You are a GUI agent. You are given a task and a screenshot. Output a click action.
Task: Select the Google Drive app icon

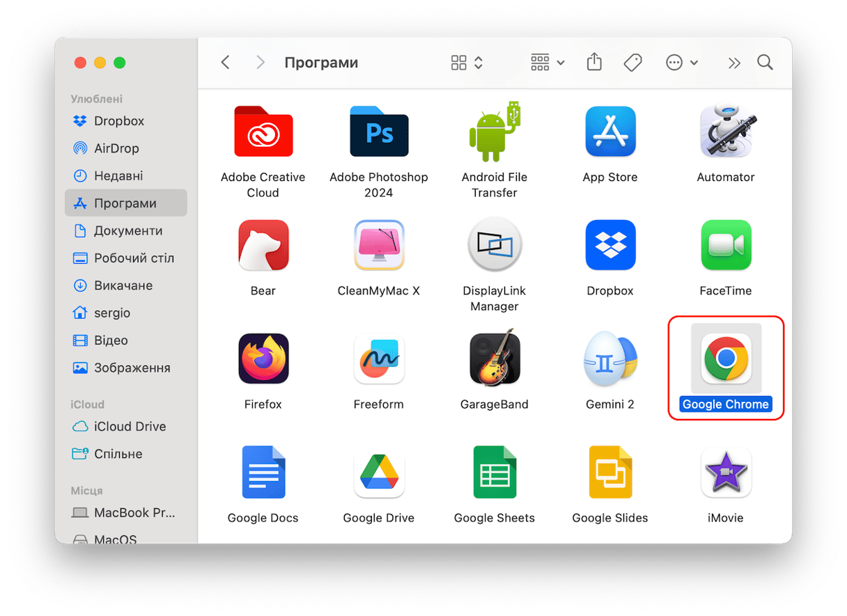pos(379,473)
